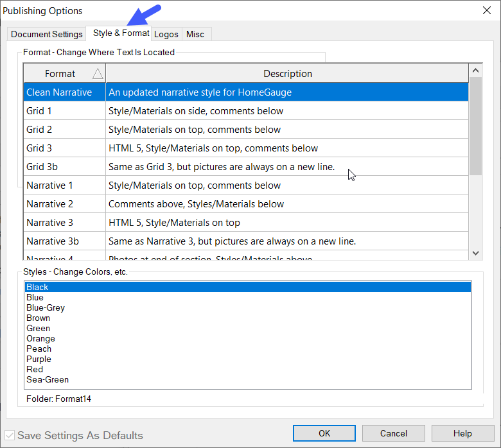Toggle Save Settings As Defaults checkbox

[x=10, y=435]
